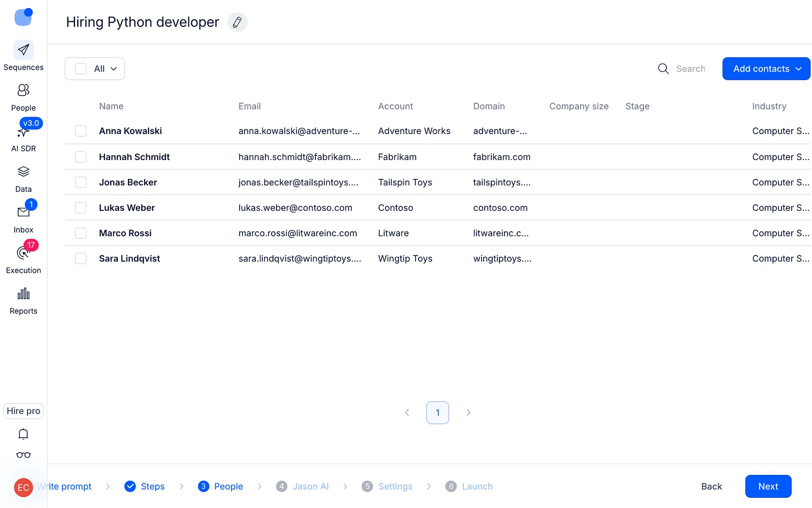Go to previous page arrow

pos(407,412)
